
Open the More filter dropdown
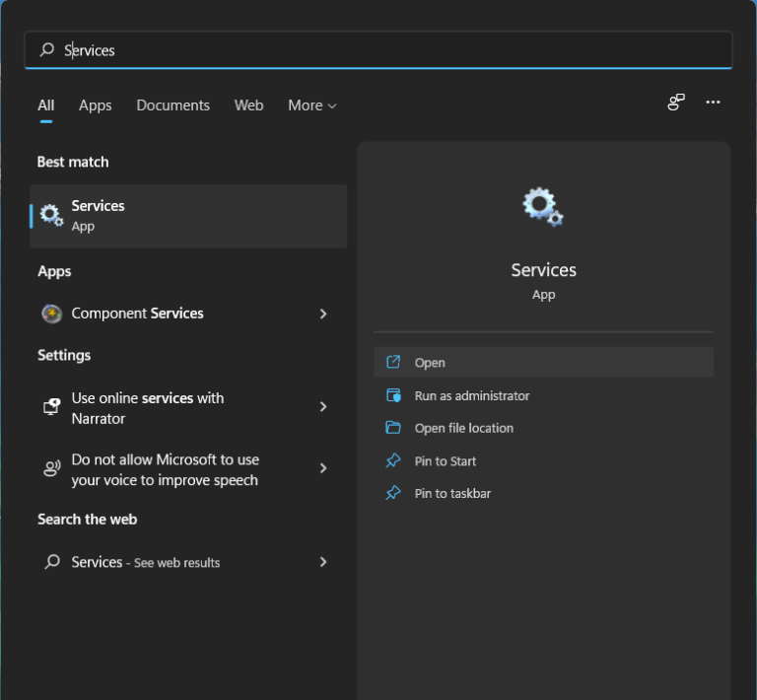[311, 105]
